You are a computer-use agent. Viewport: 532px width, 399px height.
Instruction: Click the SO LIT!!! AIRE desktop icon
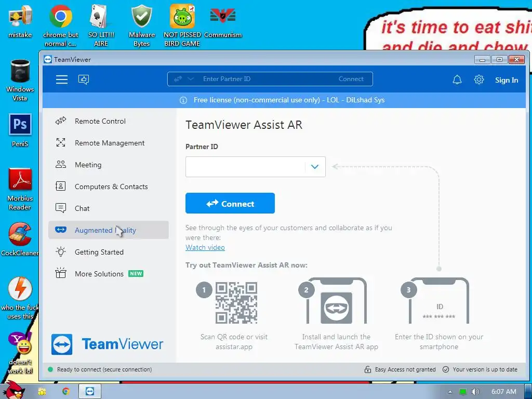101,25
